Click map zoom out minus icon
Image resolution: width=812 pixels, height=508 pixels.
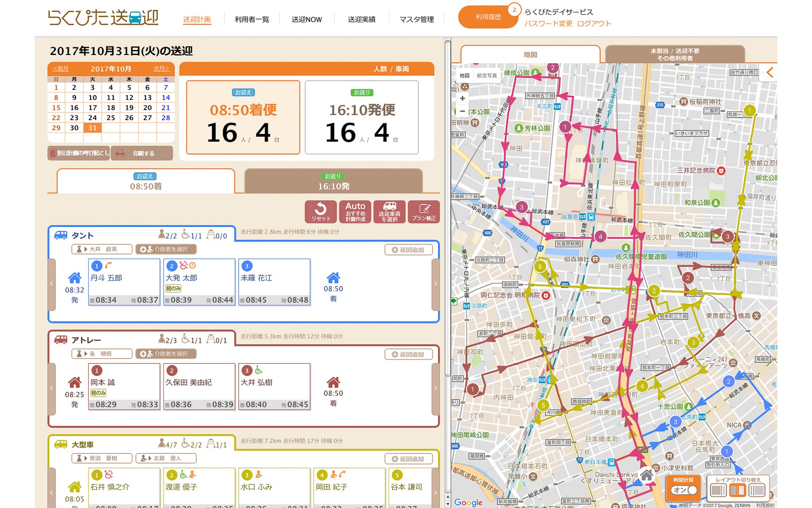pyautogui.click(x=462, y=111)
